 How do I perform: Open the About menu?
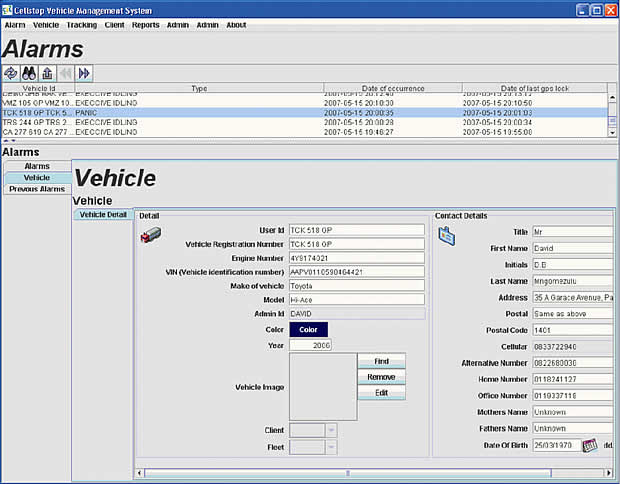click(236, 25)
